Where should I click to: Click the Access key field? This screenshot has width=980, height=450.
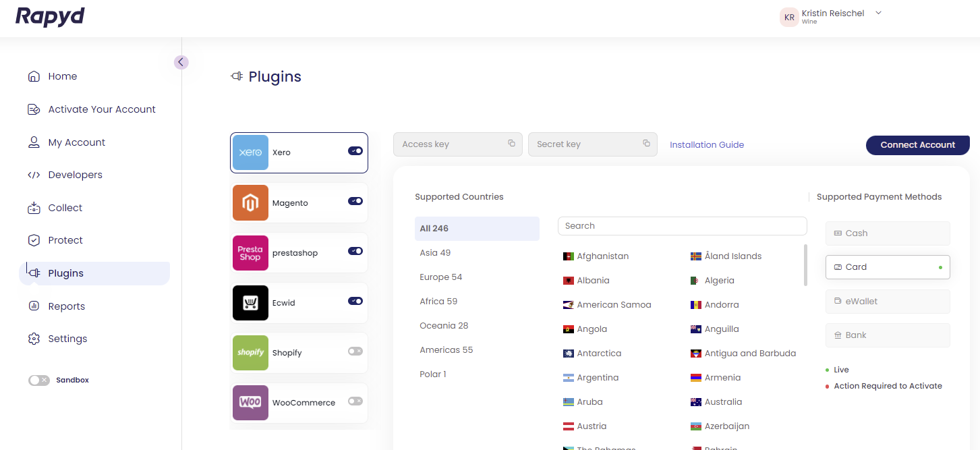click(x=458, y=144)
